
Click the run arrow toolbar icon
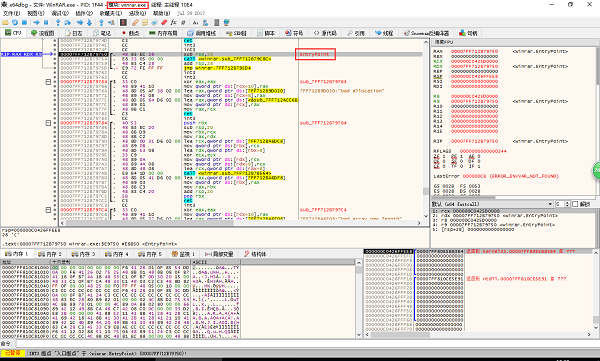pyautogui.click(x=37, y=23)
